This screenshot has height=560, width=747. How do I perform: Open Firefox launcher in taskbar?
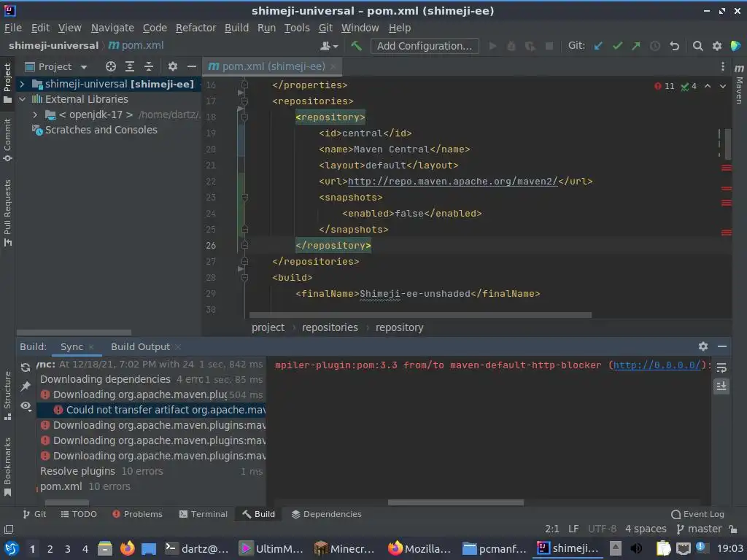pos(127,548)
